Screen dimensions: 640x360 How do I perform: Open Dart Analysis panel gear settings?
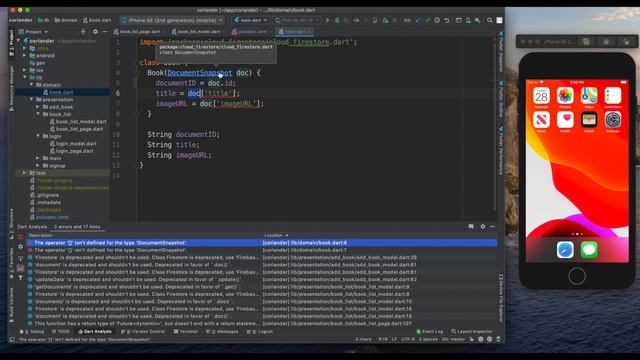click(482, 226)
